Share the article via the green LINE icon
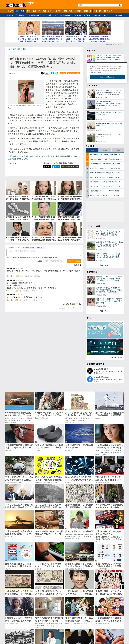 pyautogui.click(x=57, y=73)
